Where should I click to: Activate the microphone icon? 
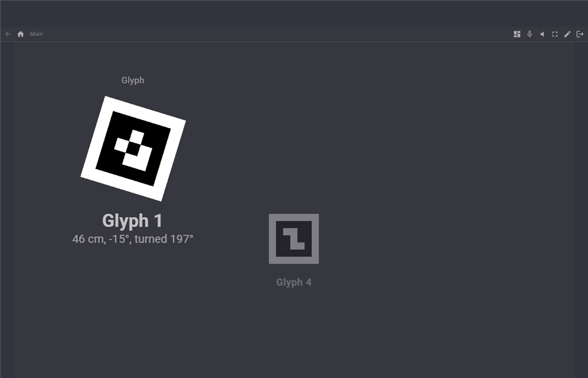pos(529,34)
